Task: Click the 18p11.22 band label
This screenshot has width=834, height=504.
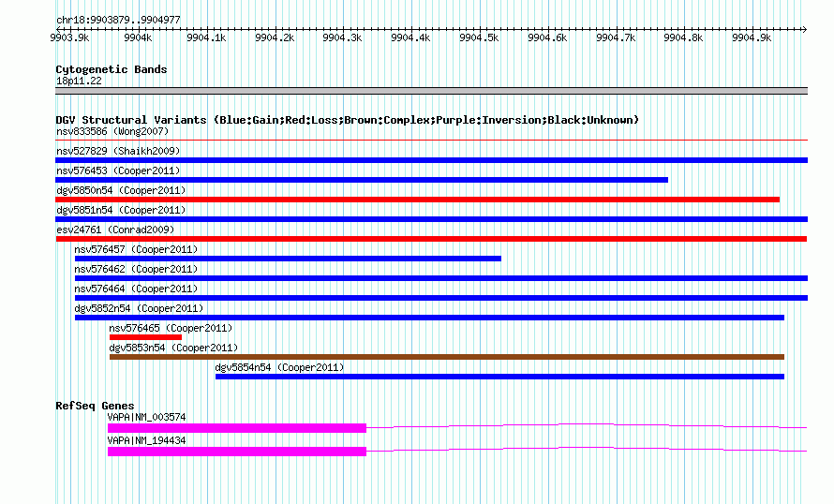Action: pos(79,81)
